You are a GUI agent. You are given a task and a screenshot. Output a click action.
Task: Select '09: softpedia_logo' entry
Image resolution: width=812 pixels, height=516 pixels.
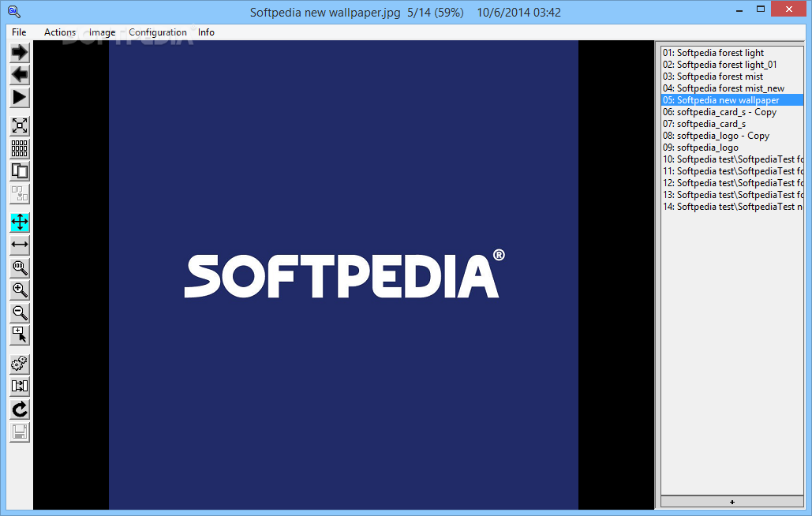[x=732, y=148]
